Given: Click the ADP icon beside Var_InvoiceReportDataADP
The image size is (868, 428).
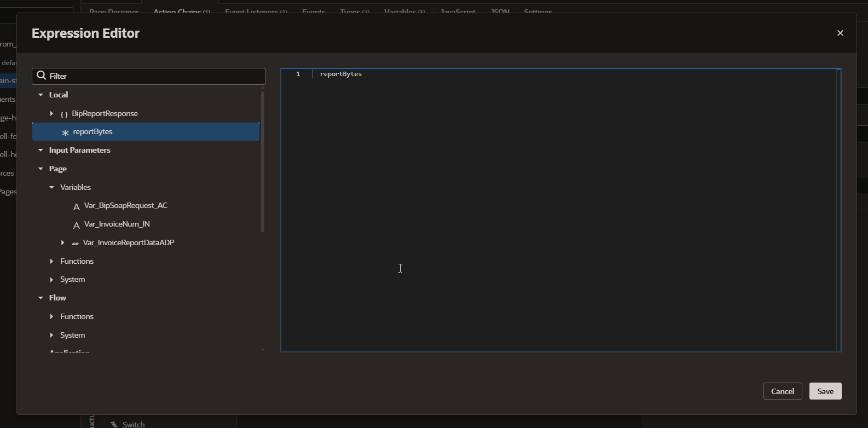Looking at the screenshot, I should pos(75,243).
